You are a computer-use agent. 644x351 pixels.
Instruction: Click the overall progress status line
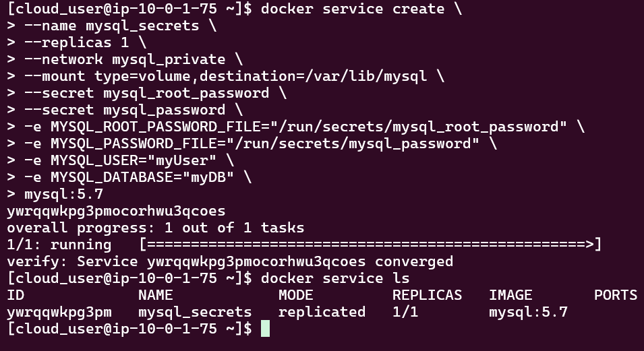155,228
